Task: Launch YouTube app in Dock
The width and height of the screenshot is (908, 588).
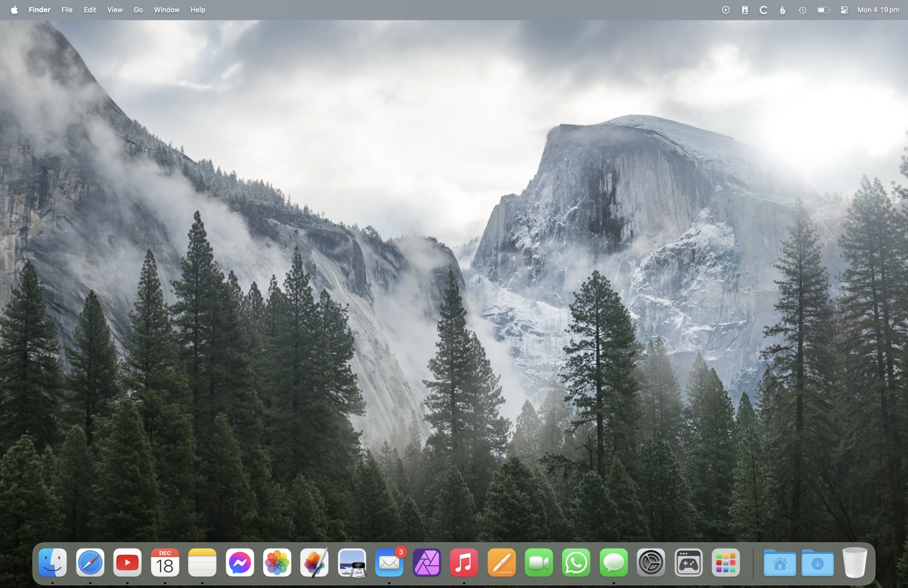Action: [x=128, y=563]
